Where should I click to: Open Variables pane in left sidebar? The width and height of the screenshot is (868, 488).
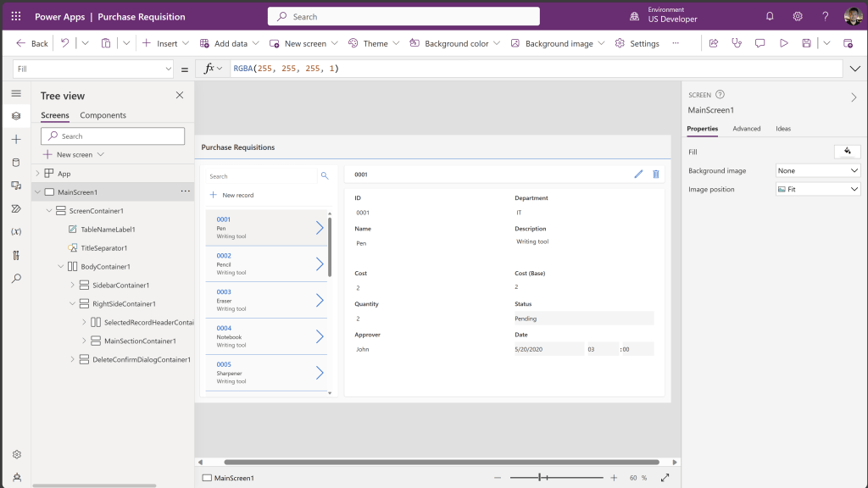pyautogui.click(x=16, y=231)
